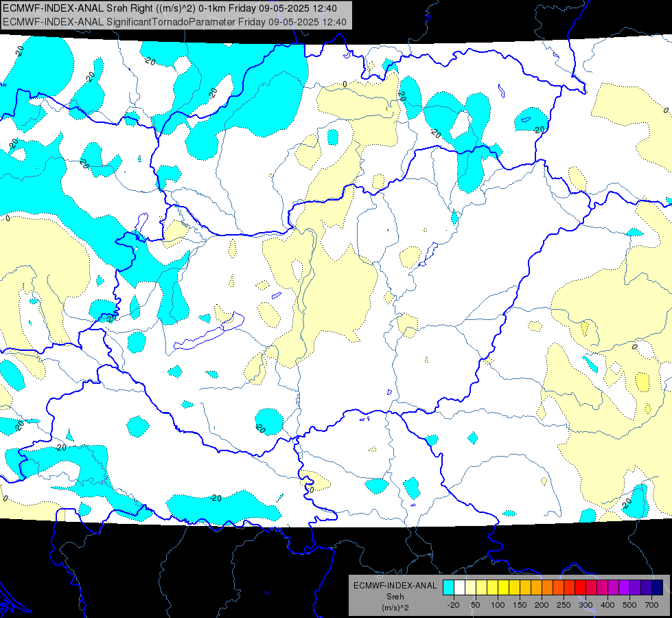Click the 'SignificantTornadoParameter' title line

pyautogui.click(x=174, y=22)
